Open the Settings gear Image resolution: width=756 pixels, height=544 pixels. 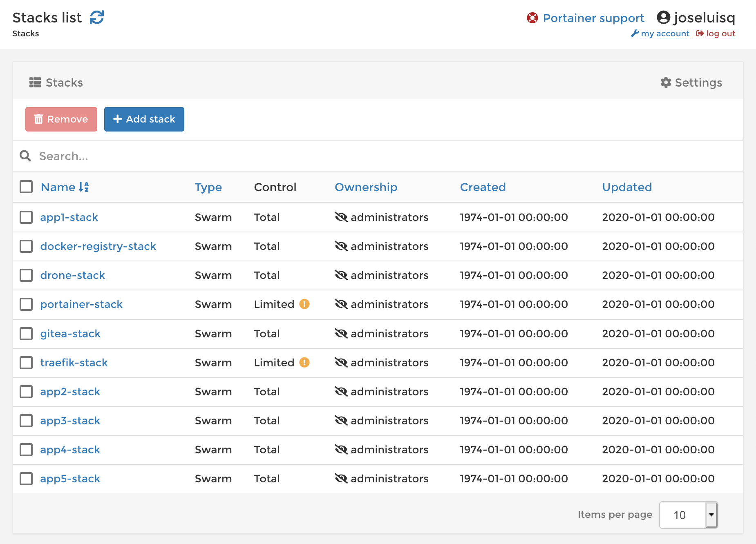point(665,82)
